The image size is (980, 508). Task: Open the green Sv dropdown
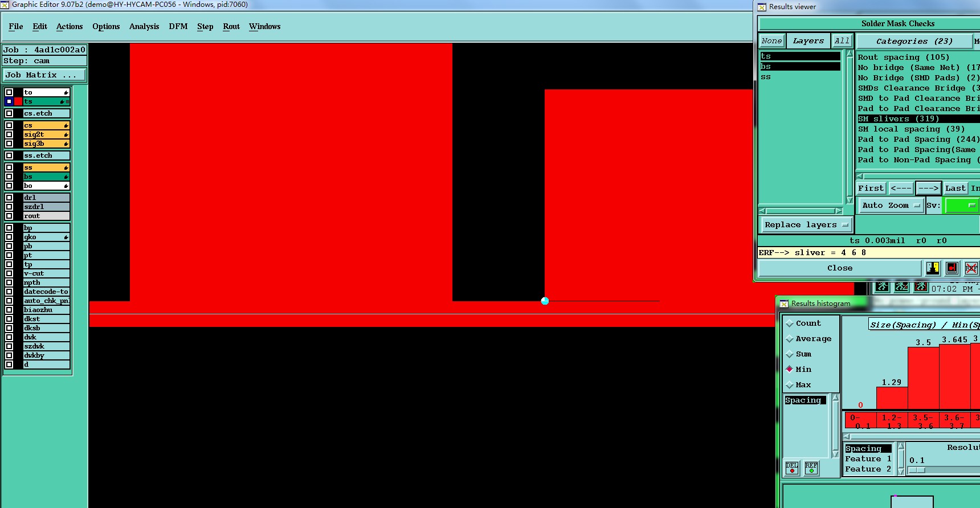pos(962,206)
